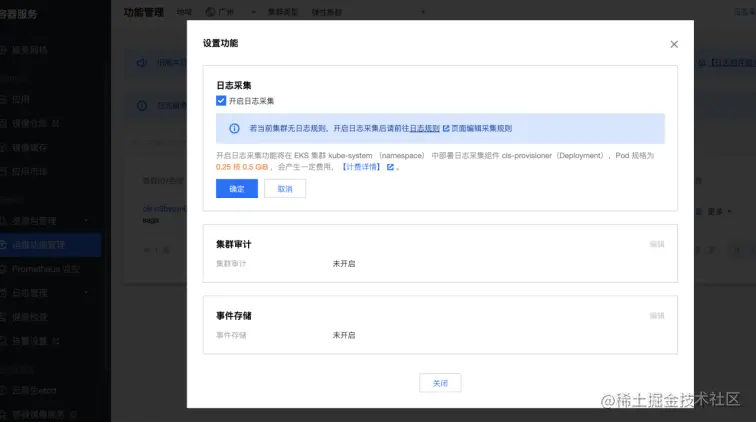Click external-link icon after 计费详情
756x423 pixels.
click(x=390, y=167)
